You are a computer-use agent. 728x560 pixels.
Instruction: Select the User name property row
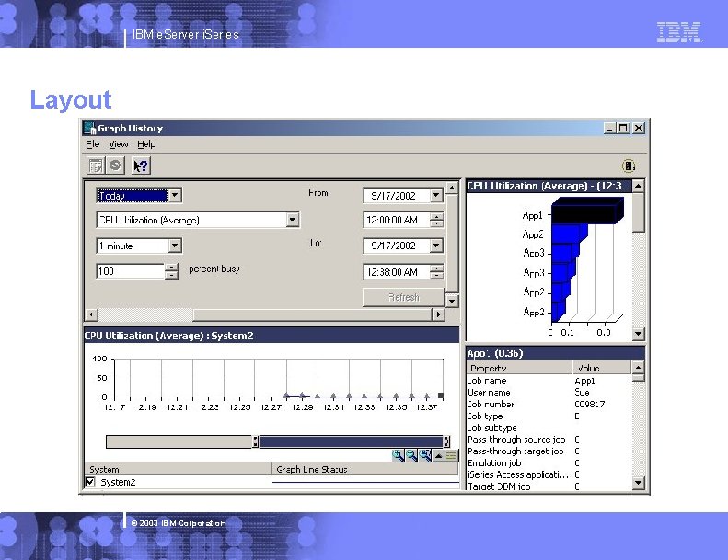click(x=549, y=393)
